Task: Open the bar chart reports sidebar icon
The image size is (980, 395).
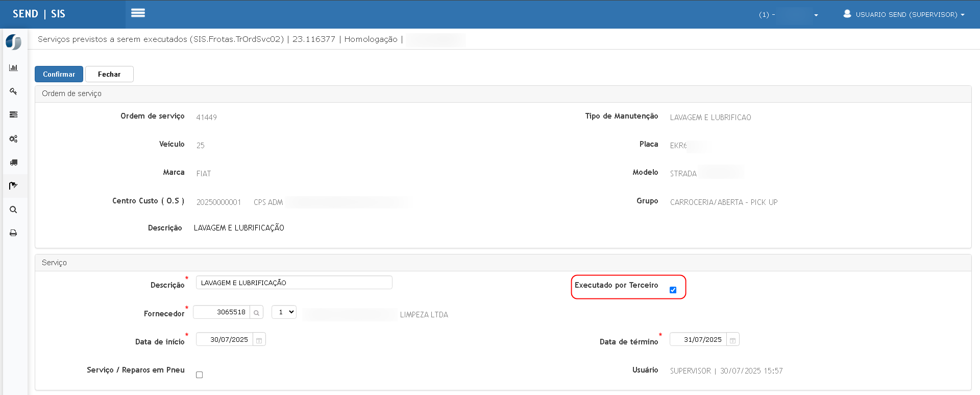Action: click(14, 67)
